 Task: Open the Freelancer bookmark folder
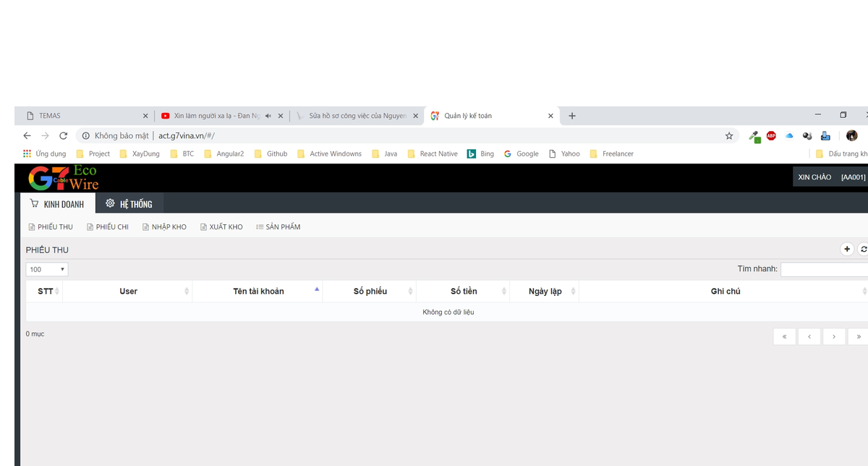(x=611, y=153)
